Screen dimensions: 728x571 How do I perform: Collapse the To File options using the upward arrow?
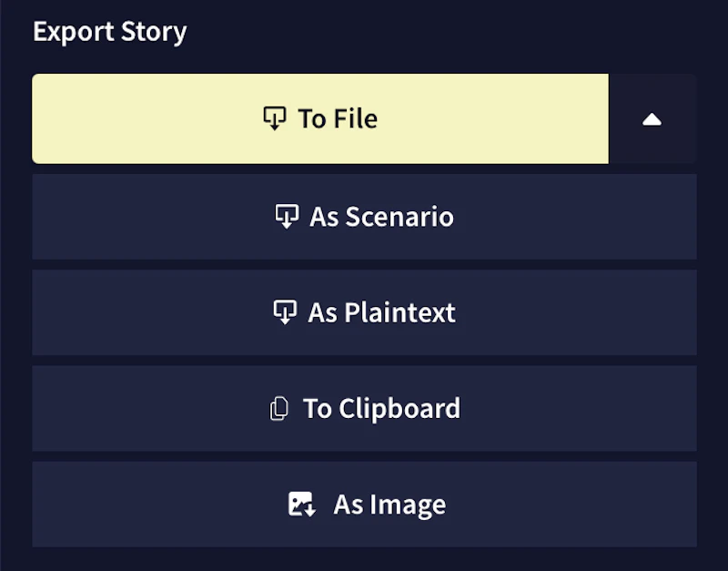652,118
